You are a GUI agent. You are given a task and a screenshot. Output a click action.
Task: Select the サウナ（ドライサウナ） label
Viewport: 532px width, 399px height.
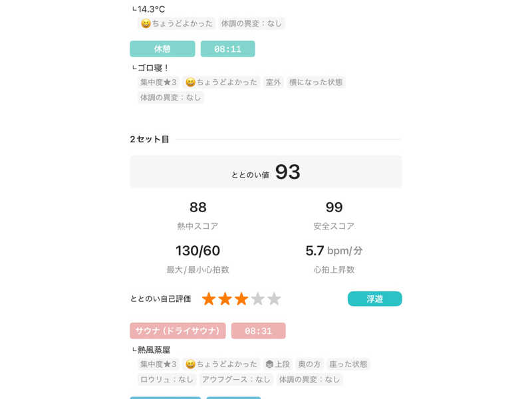178,331
